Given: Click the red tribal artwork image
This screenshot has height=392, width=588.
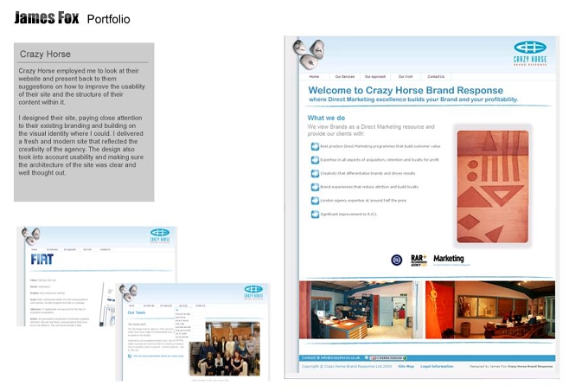Looking at the screenshot, I should click(492, 186).
